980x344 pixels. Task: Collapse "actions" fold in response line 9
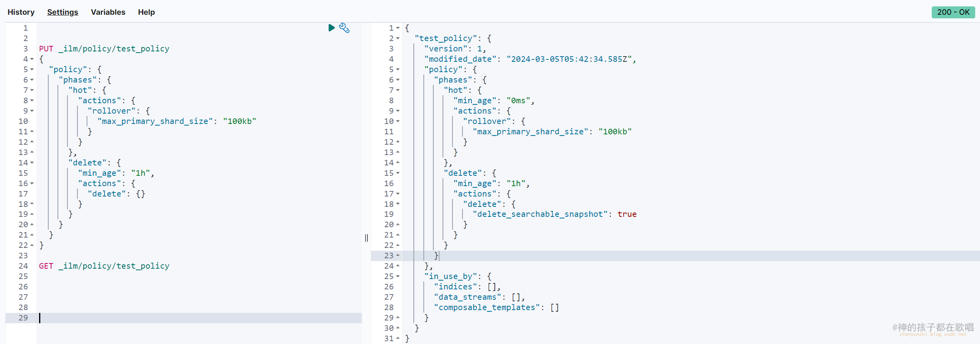tap(398, 111)
